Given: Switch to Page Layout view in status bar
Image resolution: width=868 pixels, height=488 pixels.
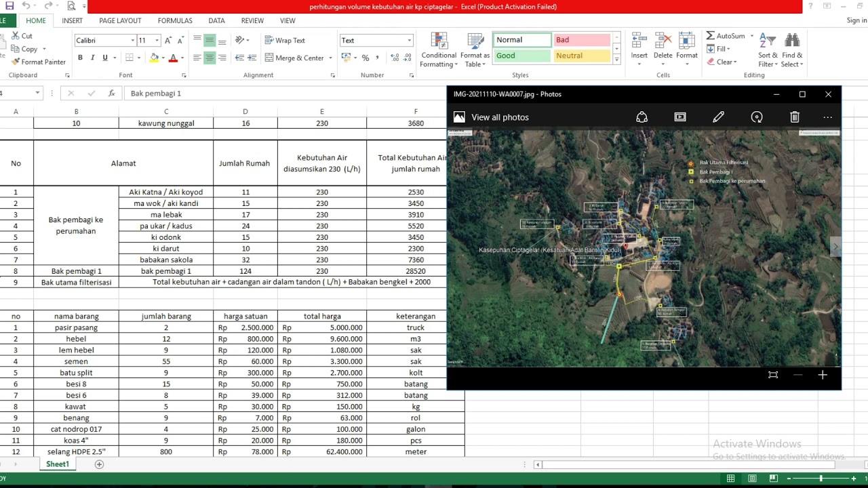Looking at the screenshot, I should pos(752,479).
